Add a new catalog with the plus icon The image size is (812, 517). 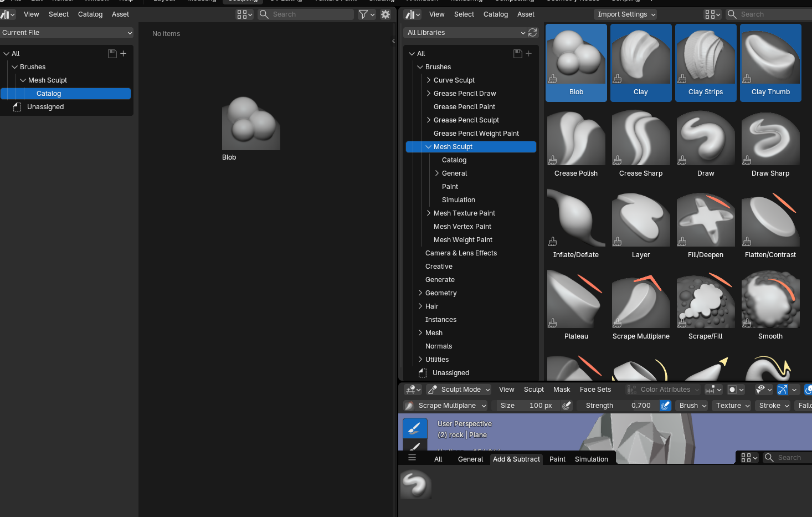click(x=124, y=54)
